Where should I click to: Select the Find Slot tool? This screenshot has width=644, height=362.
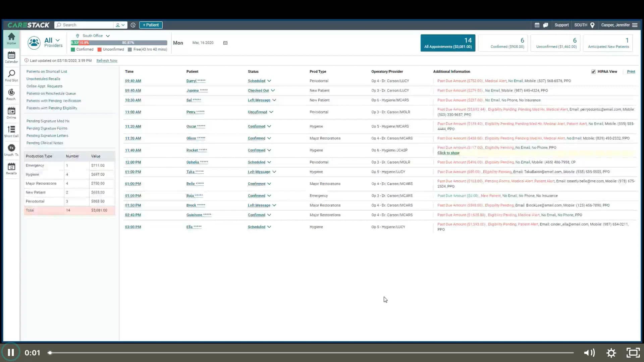(11, 75)
